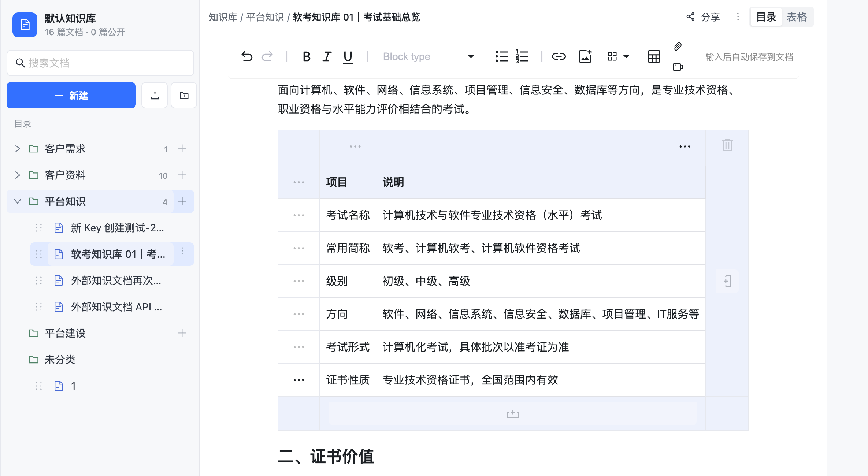Screen dimensions: 868x476
Task: Click the 级别 table cell
Action: [348, 281]
